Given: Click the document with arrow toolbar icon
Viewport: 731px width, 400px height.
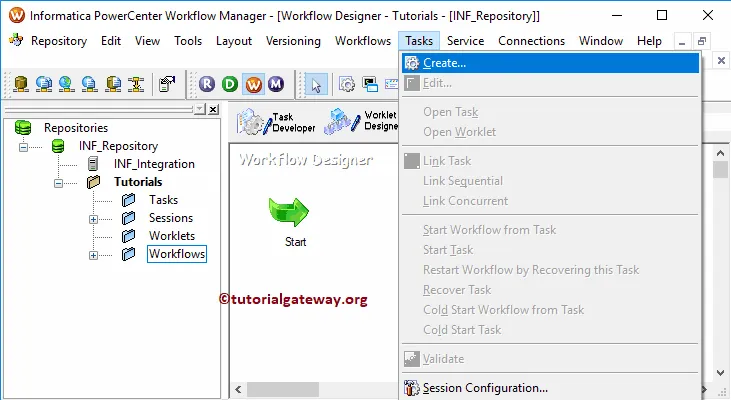Looking at the screenshot, I should click(167, 84).
